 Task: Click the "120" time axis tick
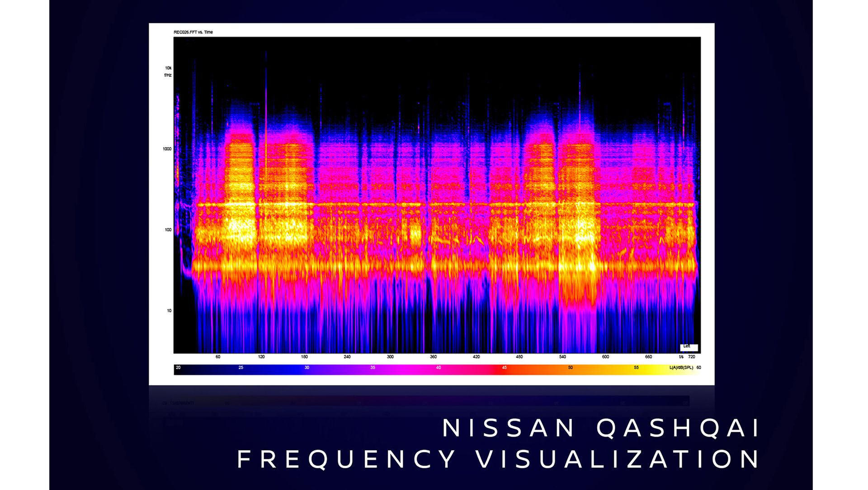[261, 357]
